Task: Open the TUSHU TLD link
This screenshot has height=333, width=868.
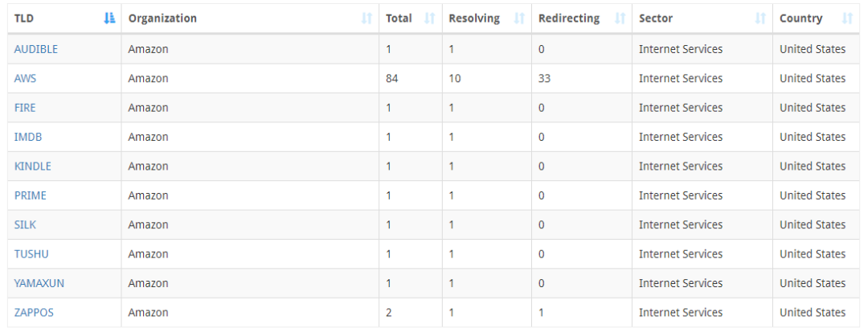Action: (x=31, y=254)
